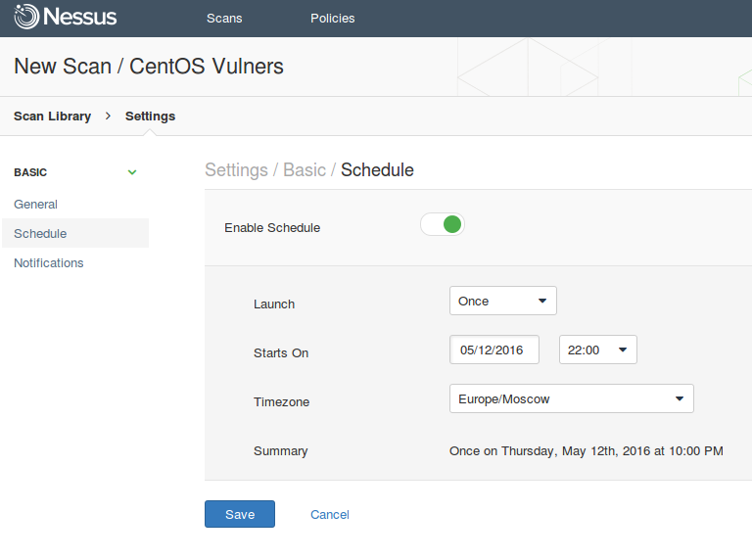Click 'Schedule' in the page heading

[377, 170]
